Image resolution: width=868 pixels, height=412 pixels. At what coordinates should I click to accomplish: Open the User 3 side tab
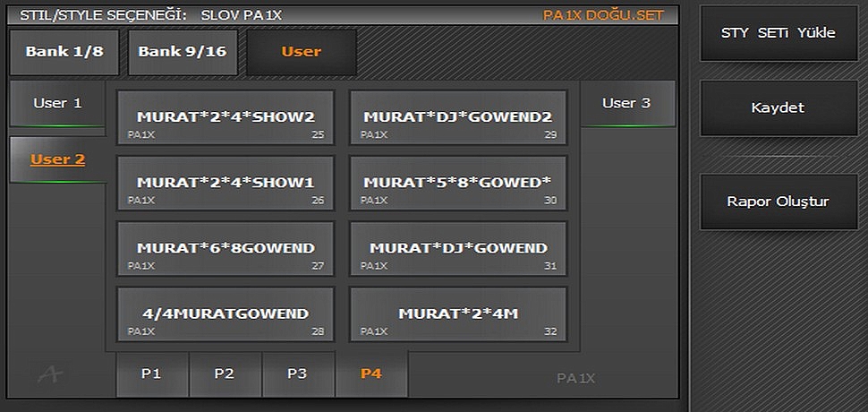(626, 103)
